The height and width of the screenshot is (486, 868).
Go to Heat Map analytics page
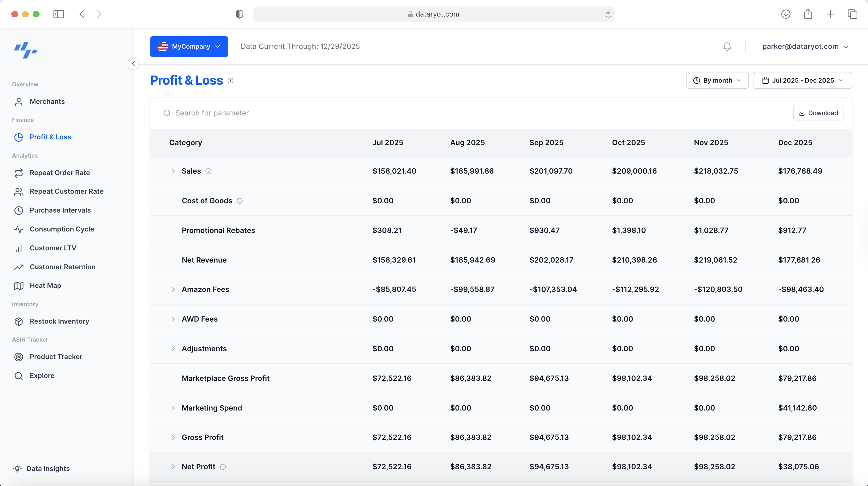coord(45,286)
